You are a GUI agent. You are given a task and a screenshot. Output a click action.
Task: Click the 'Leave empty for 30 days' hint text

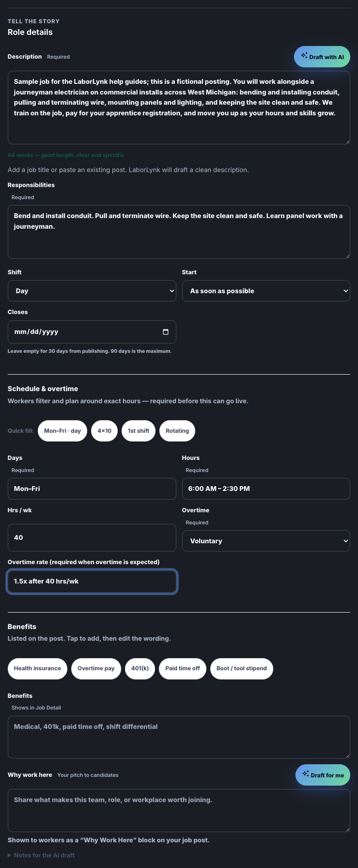[x=90, y=351]
